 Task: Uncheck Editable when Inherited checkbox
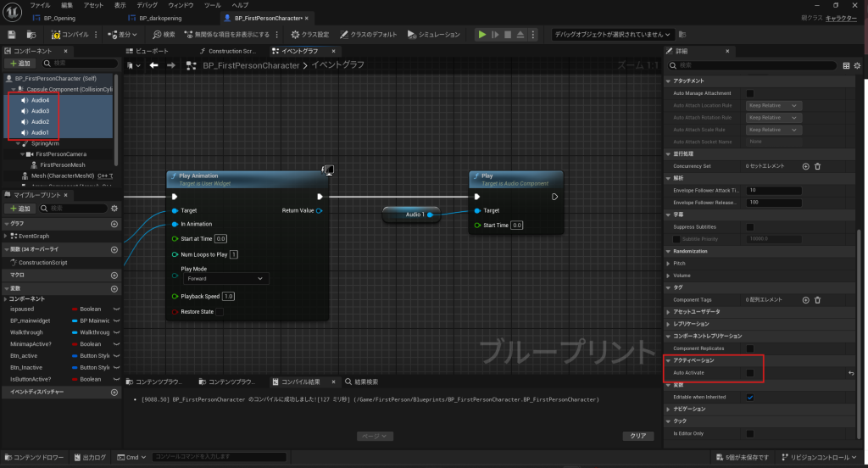(x=749, y=397)
